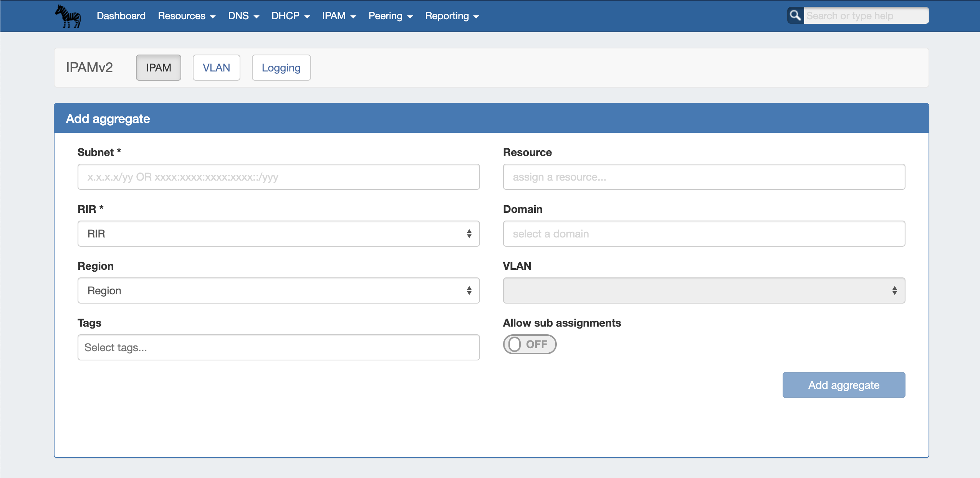This screenshot has height=478, width=980.
Task: Open the Region dropdown
Action: (x=278, y=290)
